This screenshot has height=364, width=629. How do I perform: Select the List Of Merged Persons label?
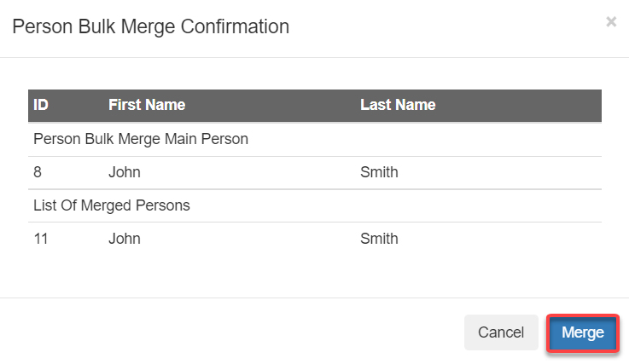click(112, 205)
